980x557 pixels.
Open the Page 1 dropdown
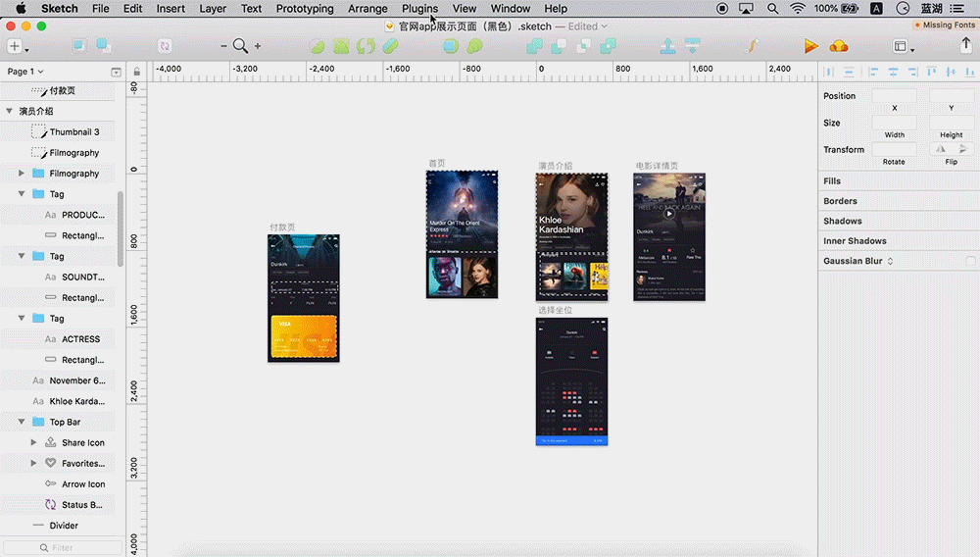click(x=25, y=72)
